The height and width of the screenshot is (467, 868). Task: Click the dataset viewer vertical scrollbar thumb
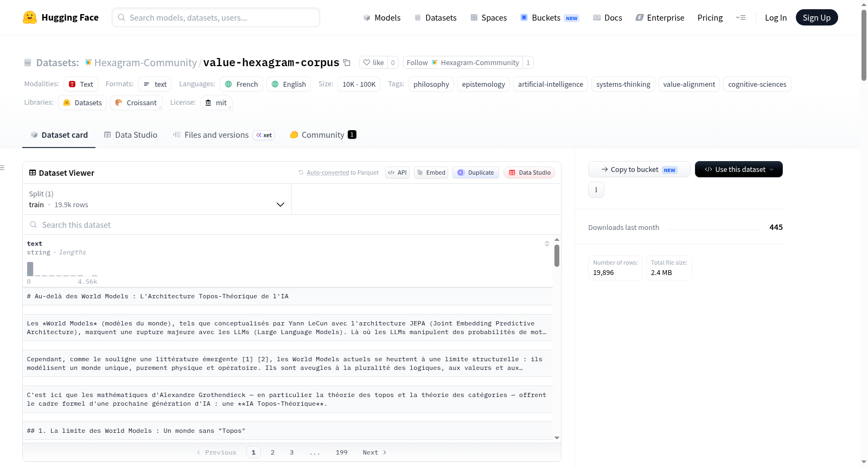pos(557,255)
